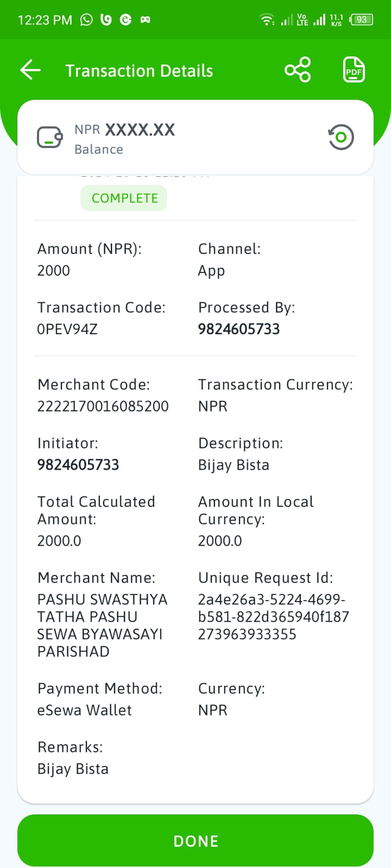
Task: Tap the Wi-Fi signal icon
Action: 267,20
